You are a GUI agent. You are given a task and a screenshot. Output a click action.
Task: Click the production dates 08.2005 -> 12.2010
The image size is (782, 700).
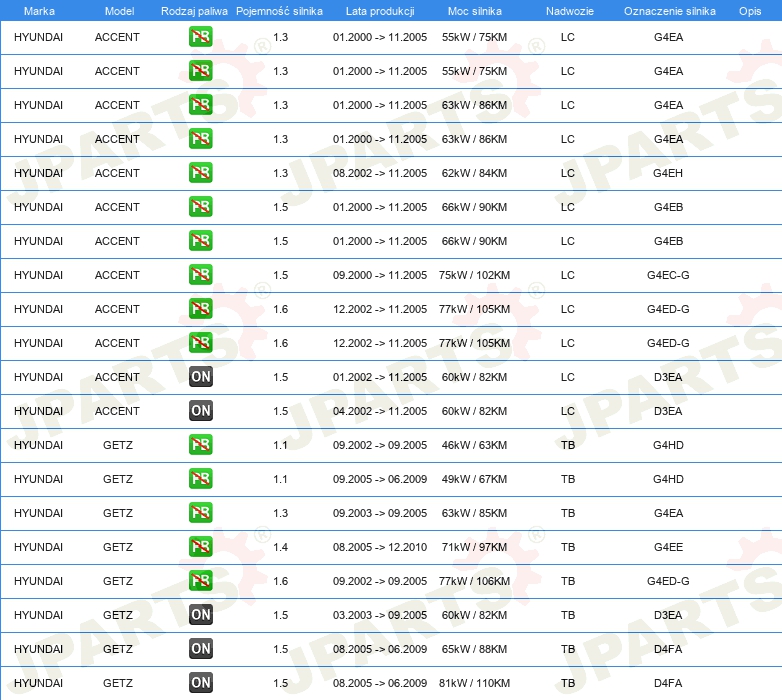[380, 547]
